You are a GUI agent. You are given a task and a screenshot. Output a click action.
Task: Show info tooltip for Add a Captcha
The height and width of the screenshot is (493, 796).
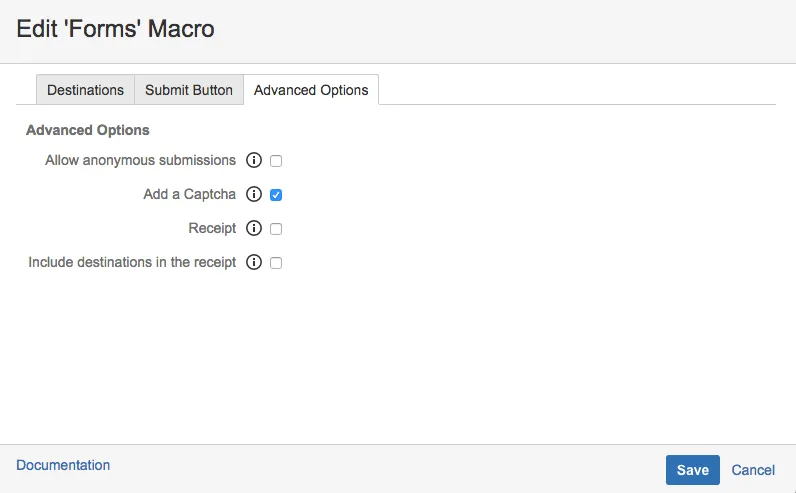click(x=254, y=194)
